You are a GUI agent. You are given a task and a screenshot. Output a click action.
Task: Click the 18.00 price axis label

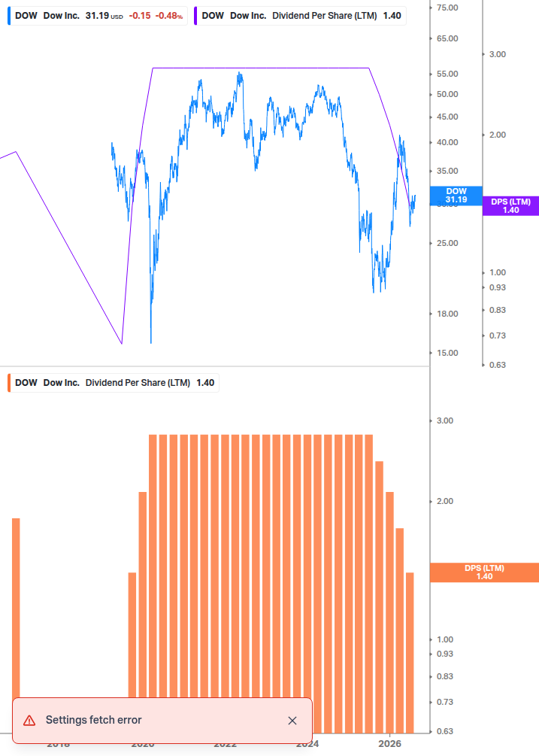tap(447, 314)
